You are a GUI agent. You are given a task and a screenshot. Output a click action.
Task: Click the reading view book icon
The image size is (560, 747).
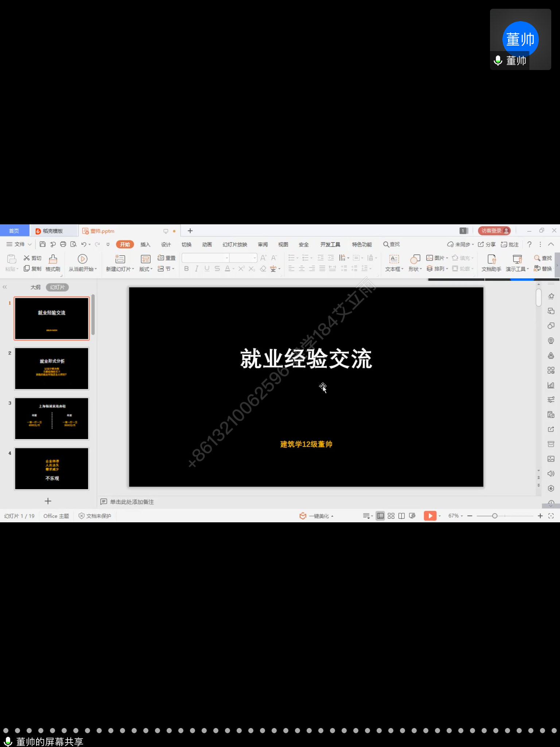pyautogui.click(x=401, y=516)
